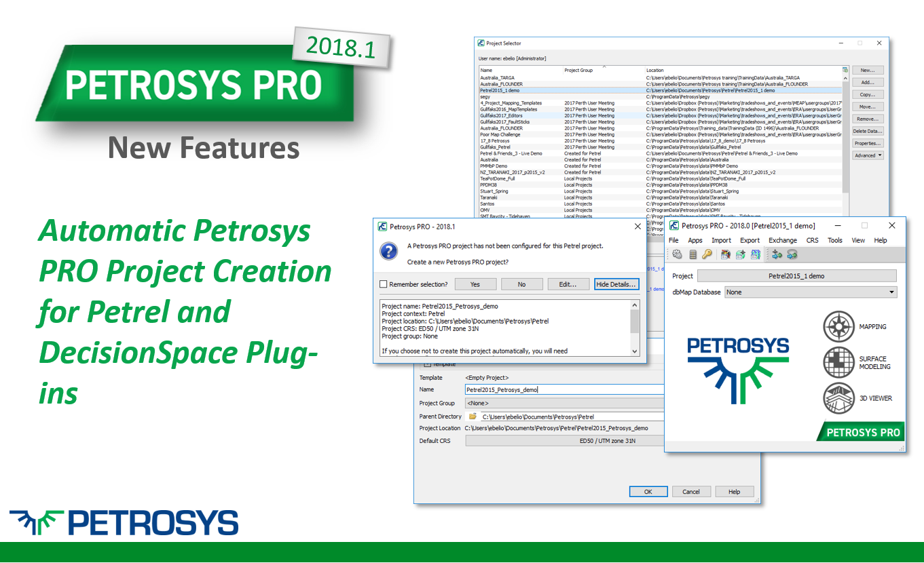This screenshot has height=563, width=924.
Task: Click the looped-arrow exchange toolbar icon
Action: click(792, 254)
